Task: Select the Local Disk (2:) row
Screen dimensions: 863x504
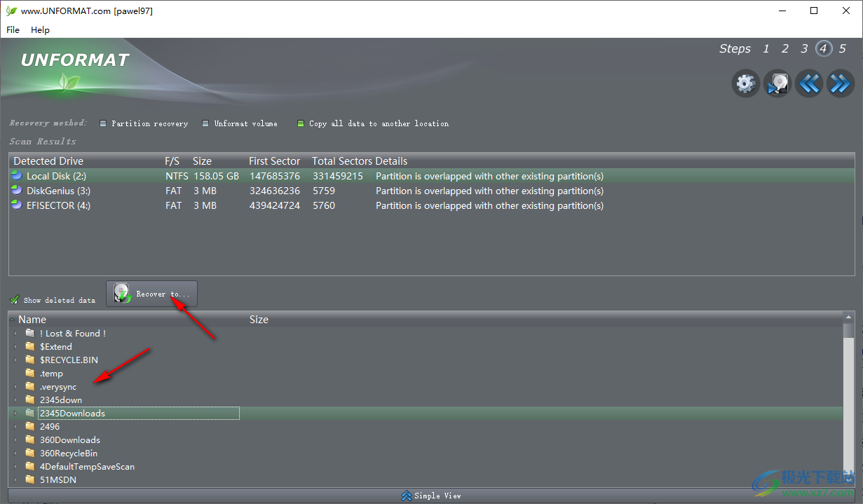Action: [431, 176]
